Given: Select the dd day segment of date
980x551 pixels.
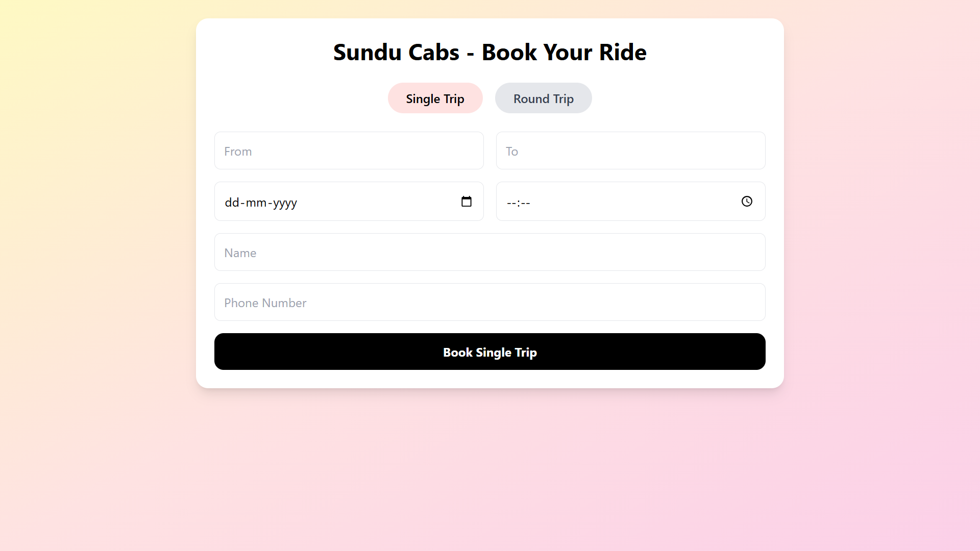Looking at the screenshot, I should coord(232,203).
